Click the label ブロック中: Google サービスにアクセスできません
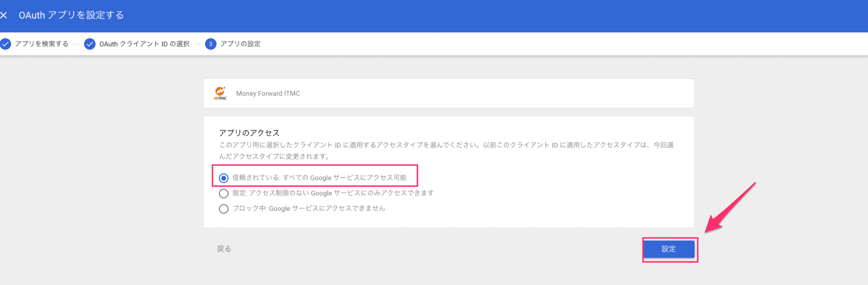 [x=309, y=209]
